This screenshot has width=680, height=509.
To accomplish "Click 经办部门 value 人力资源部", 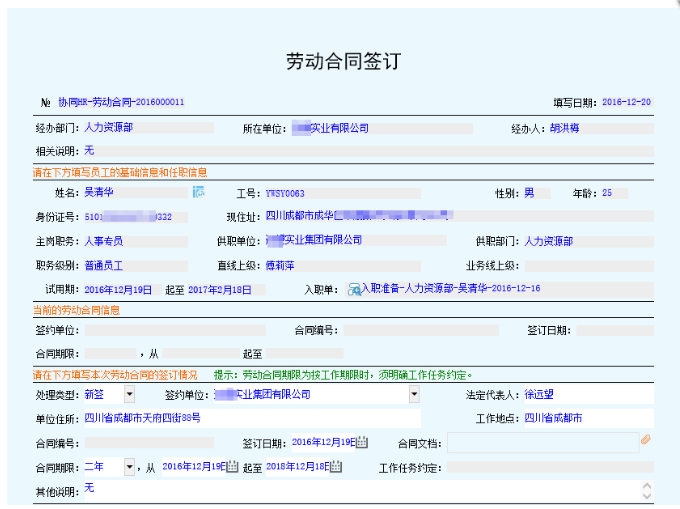I will [109, 127].
